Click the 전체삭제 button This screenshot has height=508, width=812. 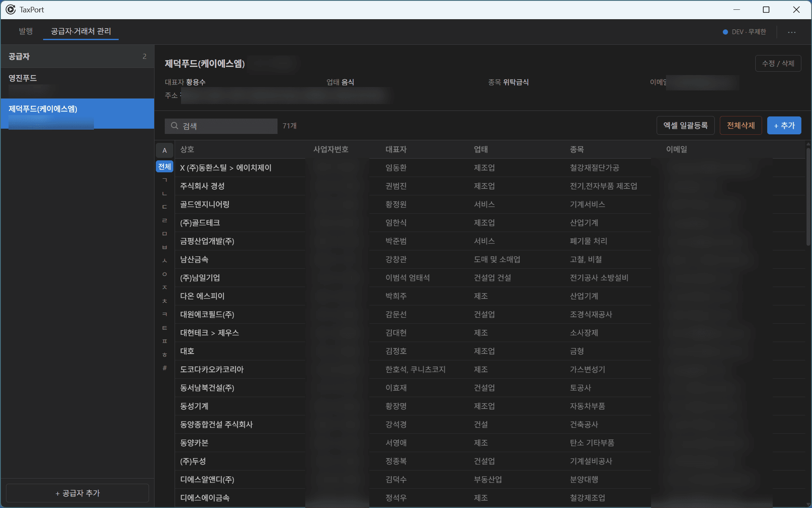(x=741, y=125)
